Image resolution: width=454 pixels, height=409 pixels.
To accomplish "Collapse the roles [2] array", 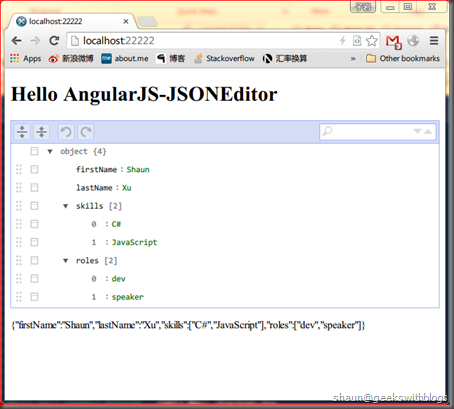I will 66,261.
